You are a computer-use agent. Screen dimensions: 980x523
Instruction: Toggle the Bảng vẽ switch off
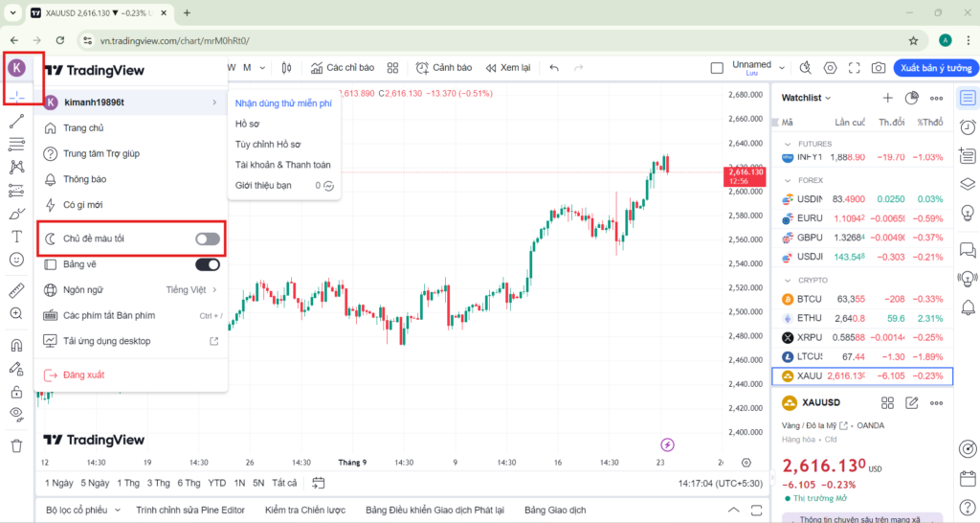tap(208, 264)
